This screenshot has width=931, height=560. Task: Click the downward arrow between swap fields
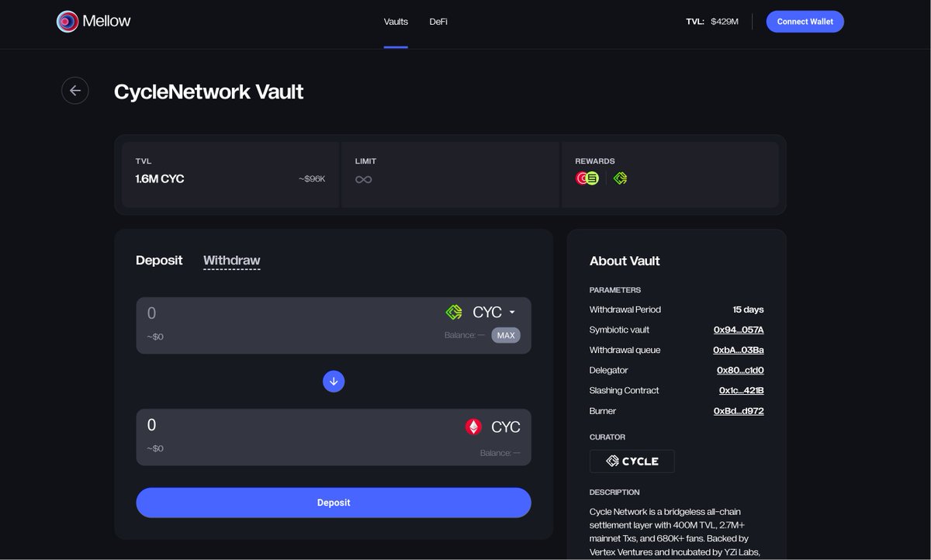pyautogui.click(x=334, y=381)
